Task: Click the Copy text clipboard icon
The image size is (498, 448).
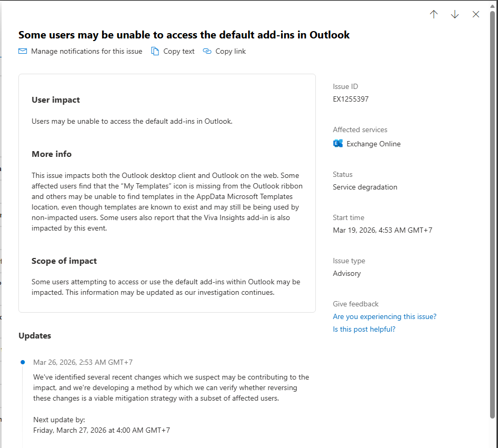Action: pyautogui.click(x=155, y=51)
